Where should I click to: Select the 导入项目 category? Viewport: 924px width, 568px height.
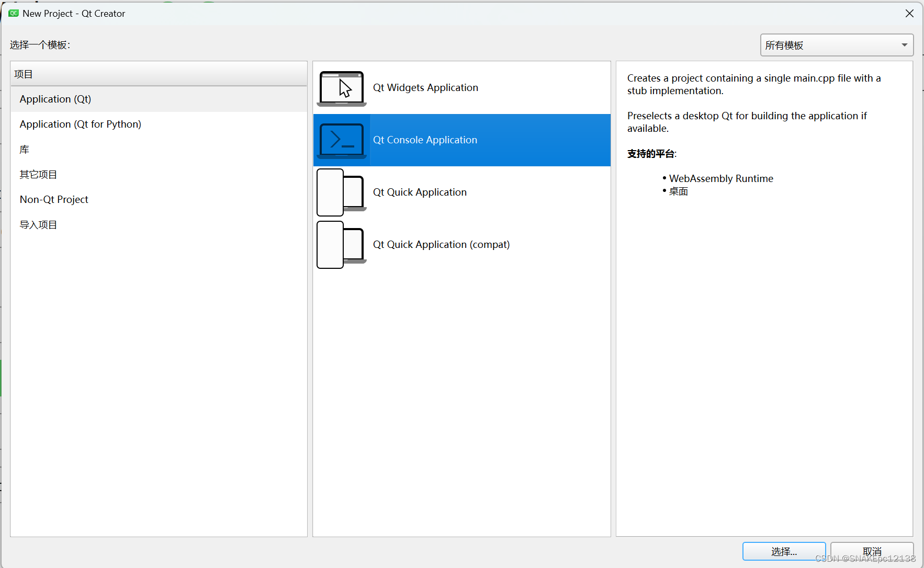pyautogui.click(x=159, y=224)
